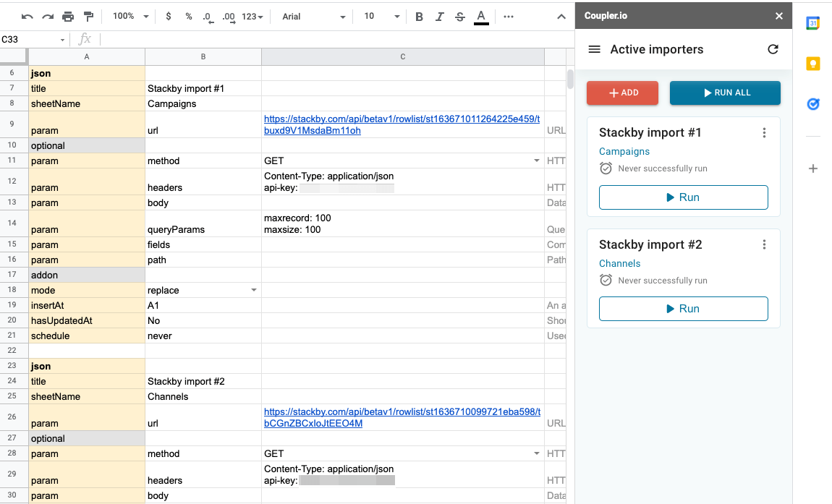This screenshot has height=504, width=832.
Task: Open the Arial font dropdown
Action: click(313, 17)
